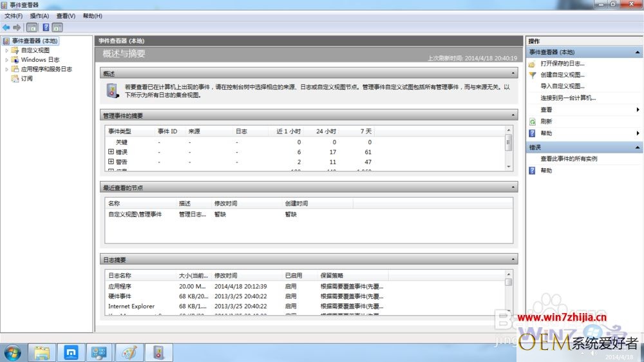Viewport: 644px width, 362px height.
Task: Select the 订阅 node in the tree
Action: tap(26, 79)
